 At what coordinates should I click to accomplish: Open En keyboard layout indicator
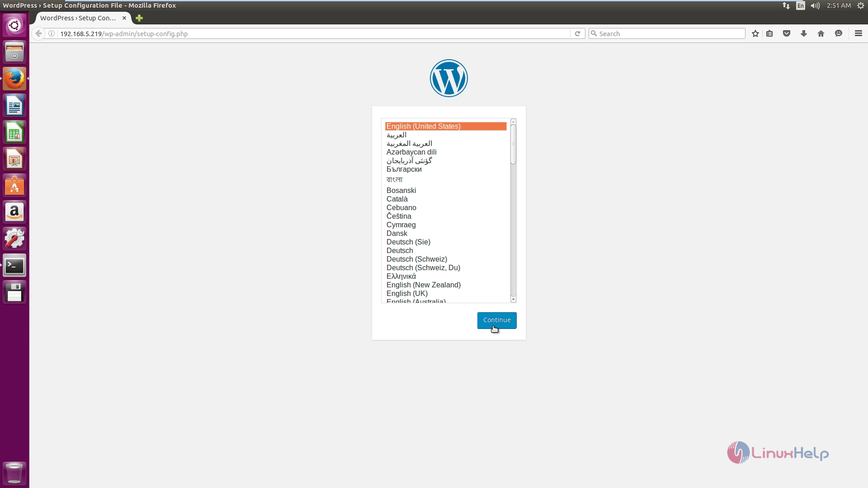point(801,5)
